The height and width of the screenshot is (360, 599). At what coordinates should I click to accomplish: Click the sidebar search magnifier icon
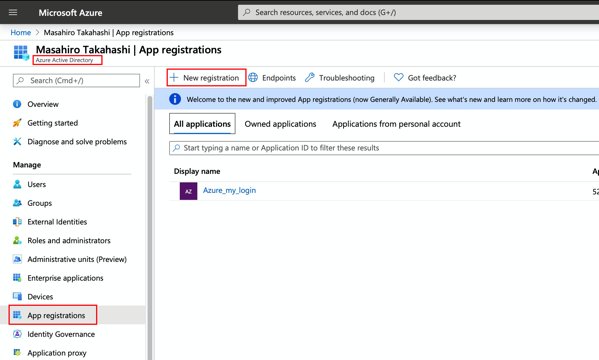coord(21,80)
